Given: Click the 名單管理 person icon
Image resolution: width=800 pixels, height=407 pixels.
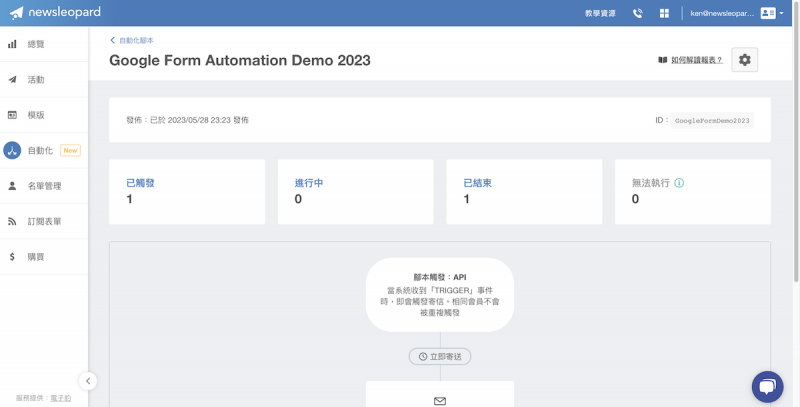Looking at the screenshot, I should [12, 186].
